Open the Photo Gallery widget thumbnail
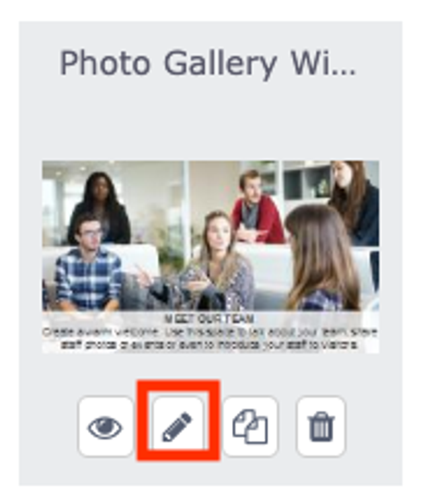 (211, 257)
